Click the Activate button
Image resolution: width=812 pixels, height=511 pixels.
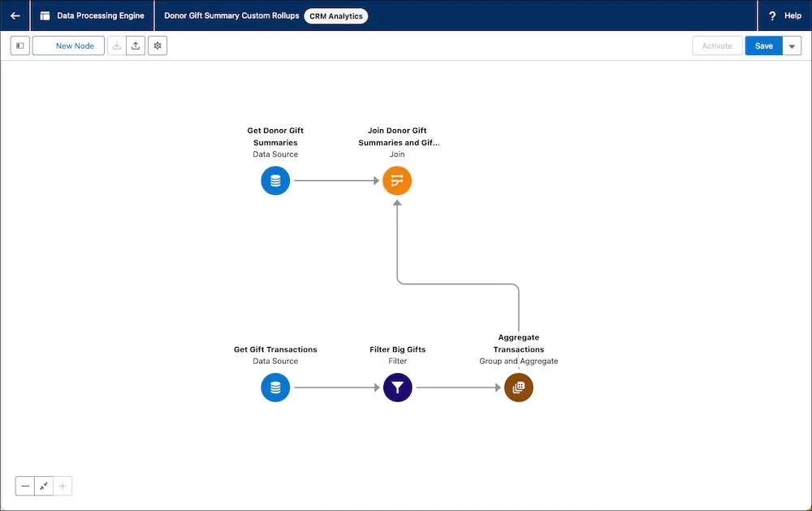point(717,45)
